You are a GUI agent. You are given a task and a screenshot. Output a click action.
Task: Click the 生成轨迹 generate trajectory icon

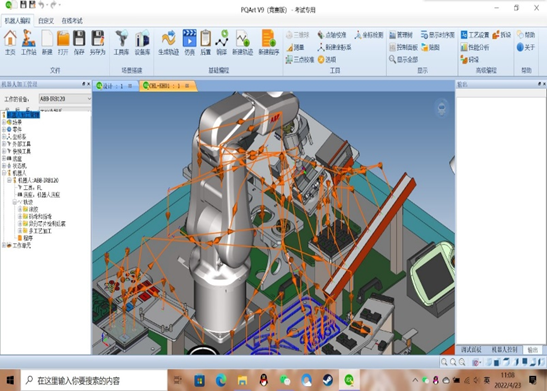click(168, 42)
